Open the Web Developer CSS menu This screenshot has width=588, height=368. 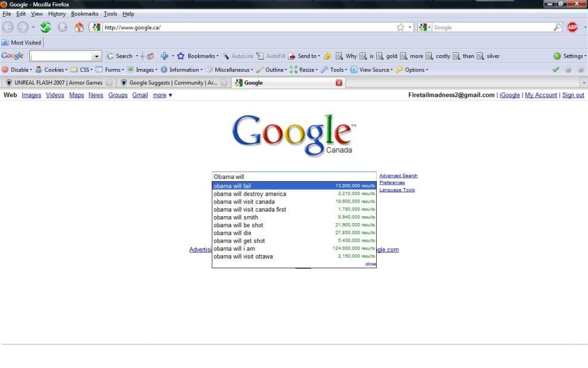82,70
